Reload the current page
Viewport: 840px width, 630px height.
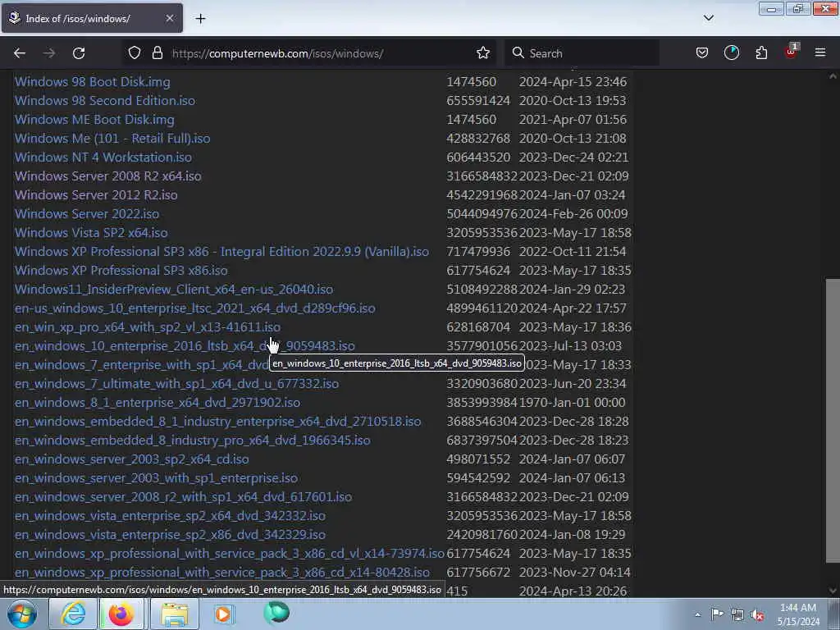pos(79,53)
